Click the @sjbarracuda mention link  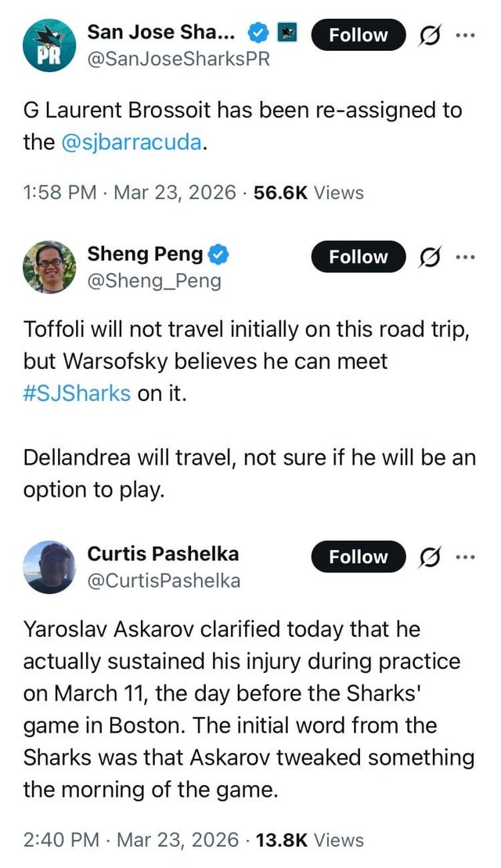click(131, 143)
